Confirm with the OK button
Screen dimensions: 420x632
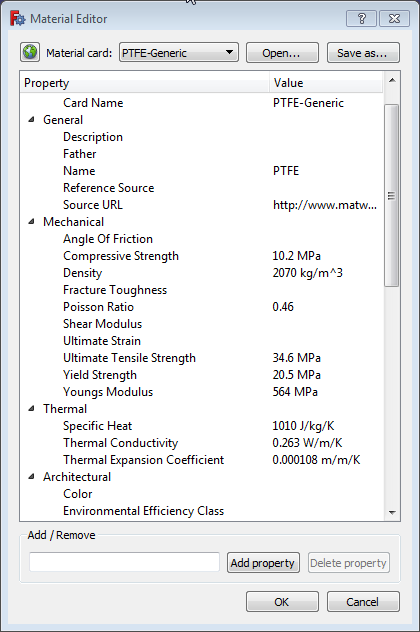[x=282, y=602]
